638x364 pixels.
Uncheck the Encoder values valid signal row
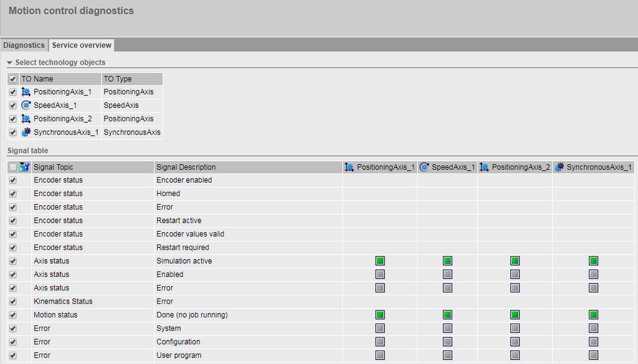point(12,234)
